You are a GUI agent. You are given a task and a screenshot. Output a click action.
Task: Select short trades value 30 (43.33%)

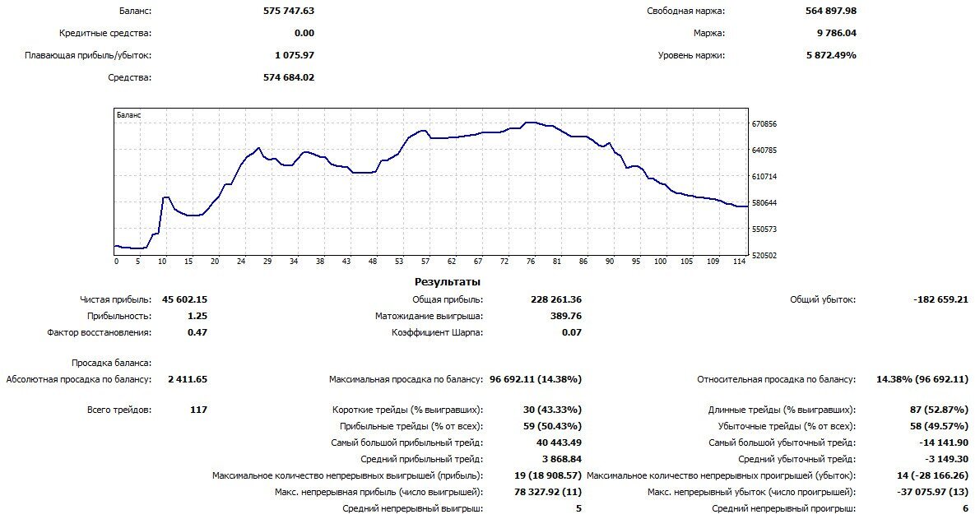[552, 410]
